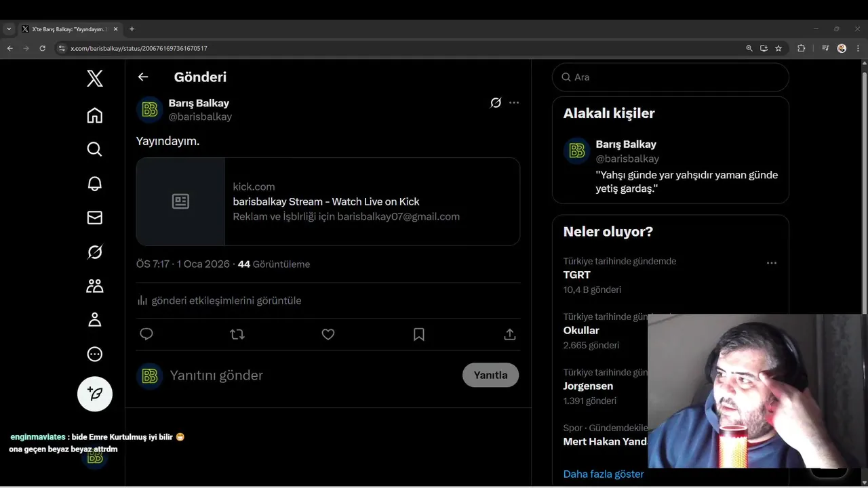Click the Neler oluyor? heading
Image resolution: width=868 pixels, height=488 pixels.
point(608,232)
